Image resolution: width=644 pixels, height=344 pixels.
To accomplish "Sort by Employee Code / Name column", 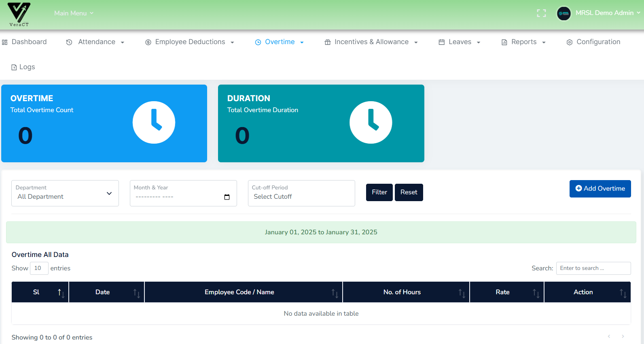I will [335, 293].
